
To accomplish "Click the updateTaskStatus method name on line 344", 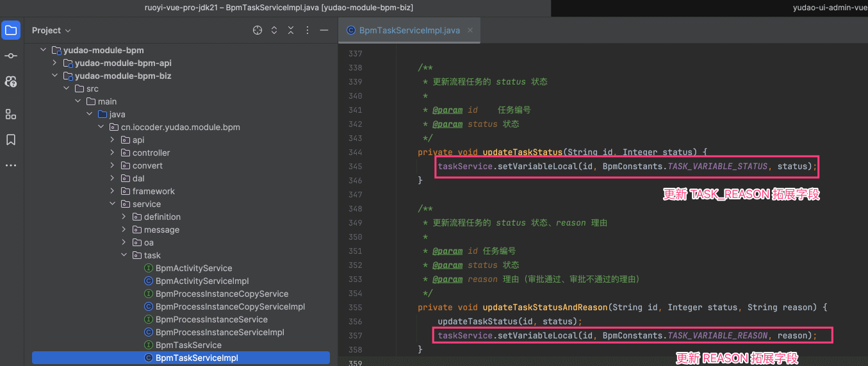I will point(522,152).
